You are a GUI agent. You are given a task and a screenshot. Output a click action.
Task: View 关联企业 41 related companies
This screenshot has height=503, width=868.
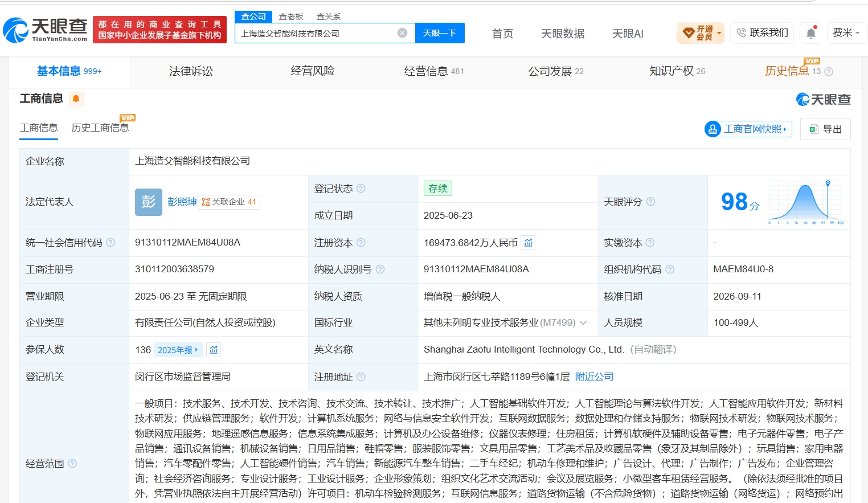coord(229,202)
